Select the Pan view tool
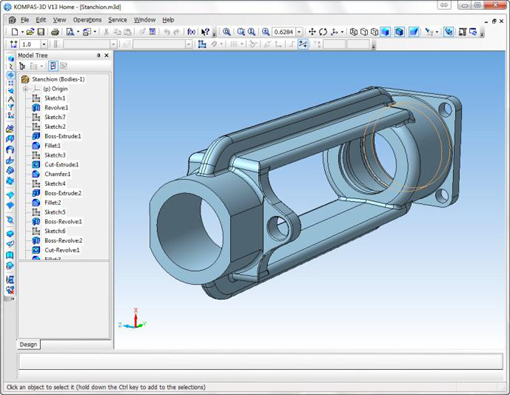This screenshot has height=395, width=510. point(312,32)
